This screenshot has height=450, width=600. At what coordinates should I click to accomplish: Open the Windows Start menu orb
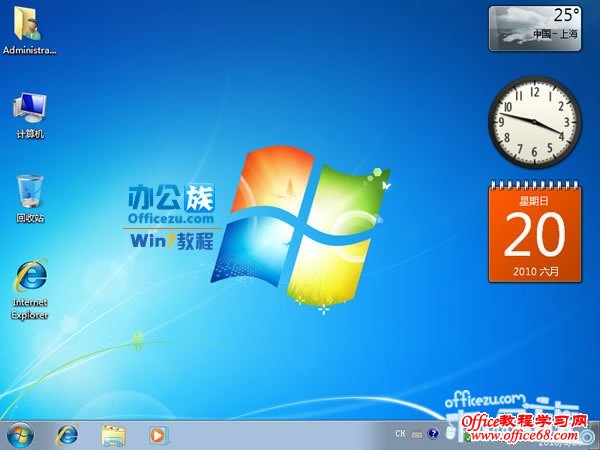coord(20,435)
